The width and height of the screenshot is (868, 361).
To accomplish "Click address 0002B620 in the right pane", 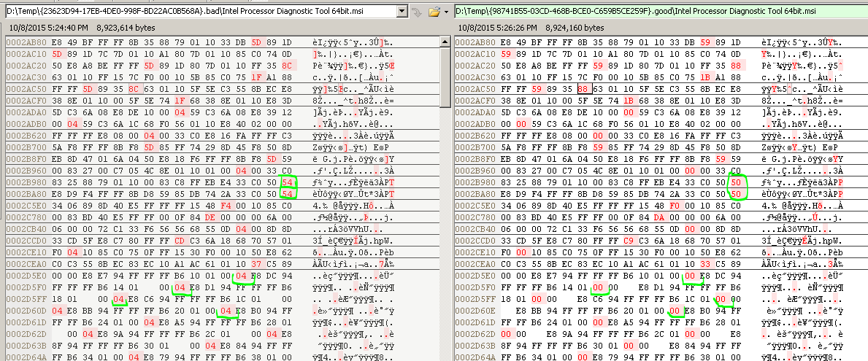I will pyautogui.click(x=474, y=136).
